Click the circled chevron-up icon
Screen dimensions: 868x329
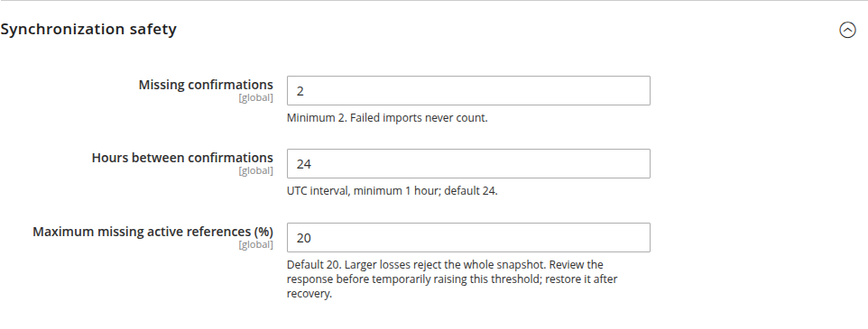(847, 30)
